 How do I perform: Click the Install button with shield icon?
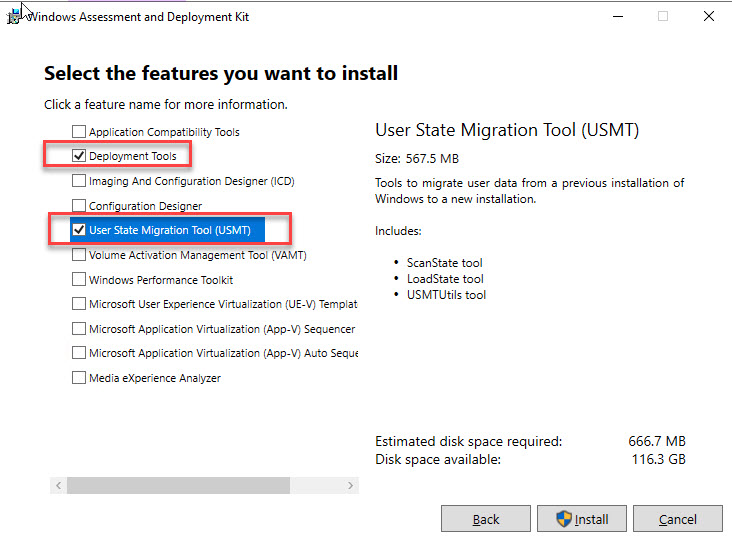point(581,519)
